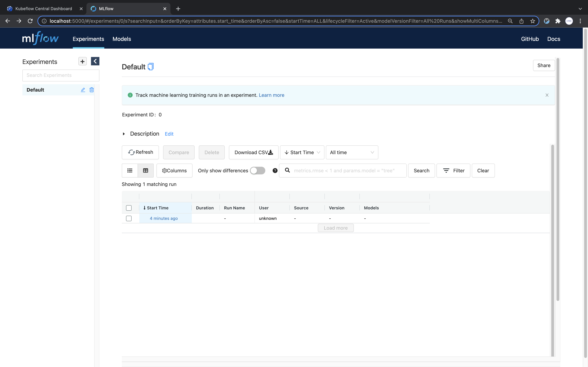Check the select-all runs checkbox
Image resolution: width=588 pixels, height=367 pixels.
point(129,208)
